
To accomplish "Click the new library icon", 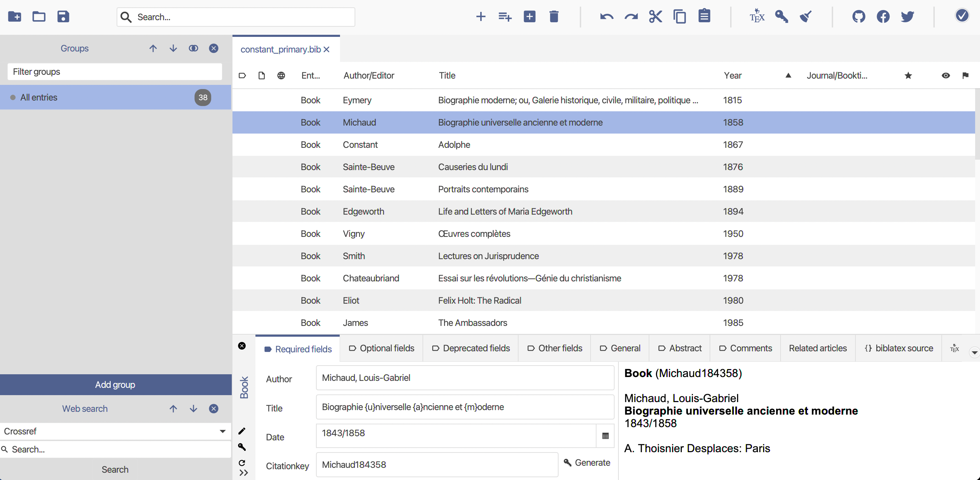I will (x=15, y=17).
